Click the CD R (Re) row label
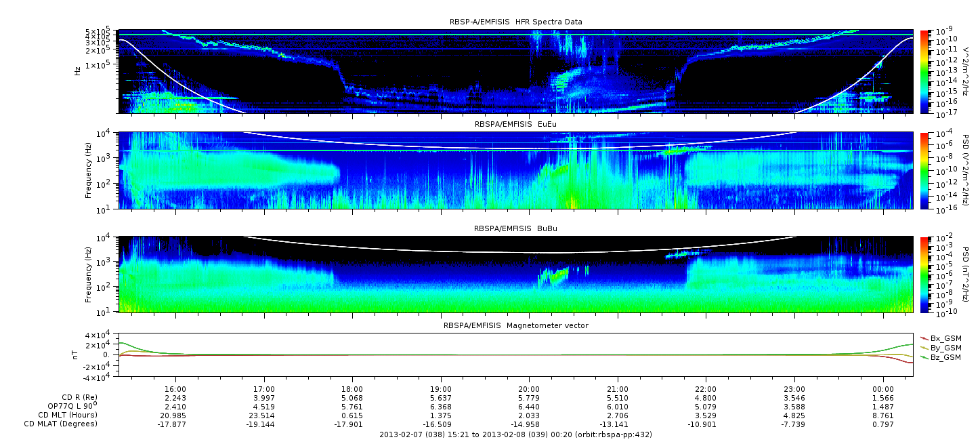980x446 pixels. [x=79, y=399]
